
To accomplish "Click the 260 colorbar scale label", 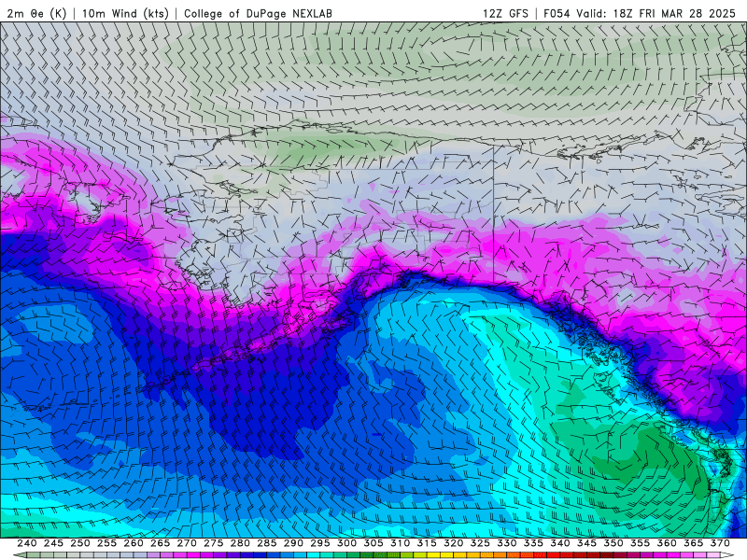I will (134, 543).
